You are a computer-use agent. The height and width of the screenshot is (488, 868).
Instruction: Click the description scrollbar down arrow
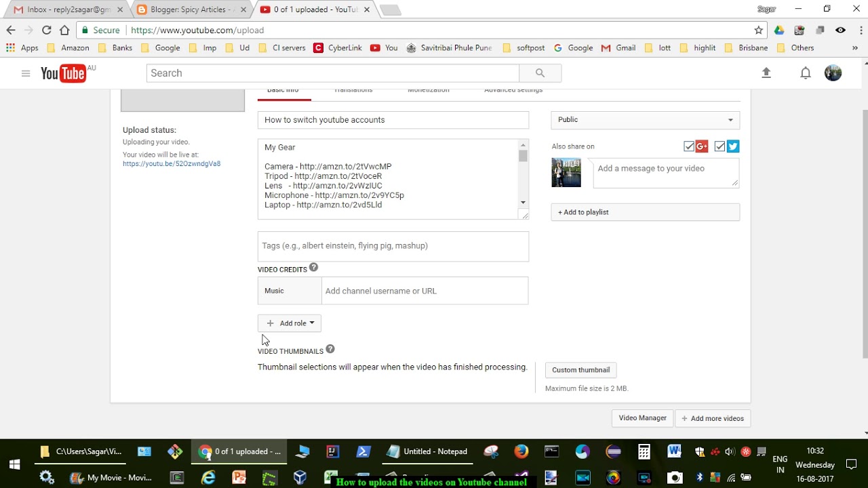coord(523,203)
